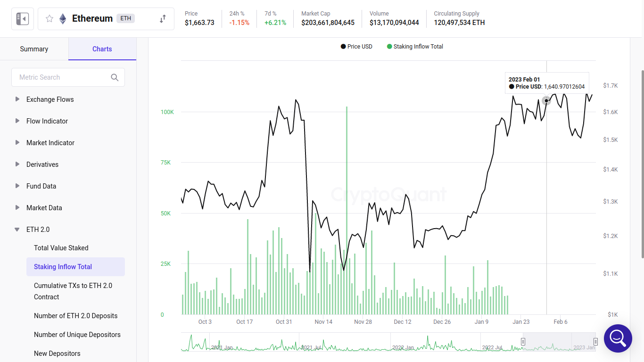
Task: Open Cumulative TXs to ETH 2.0 Contract
Action: [73, 291]
